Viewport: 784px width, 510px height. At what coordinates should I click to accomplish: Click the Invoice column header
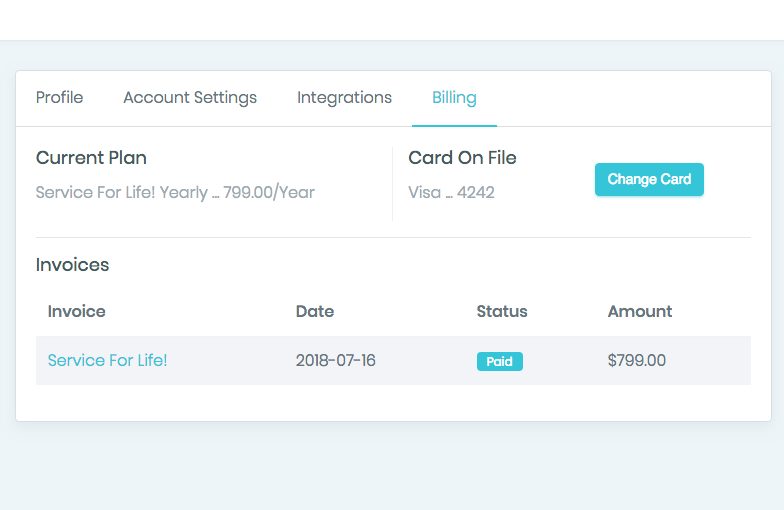tap(76, 311)
